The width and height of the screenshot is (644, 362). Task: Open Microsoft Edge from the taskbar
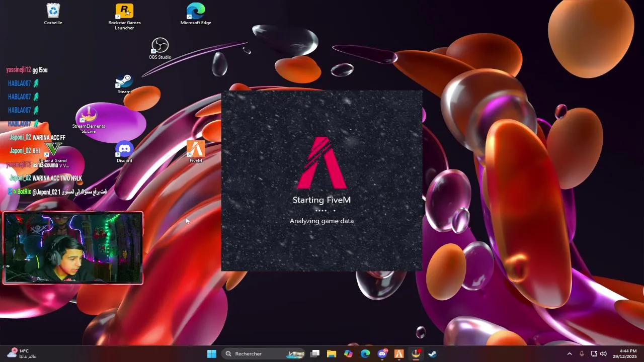[365, 354]
